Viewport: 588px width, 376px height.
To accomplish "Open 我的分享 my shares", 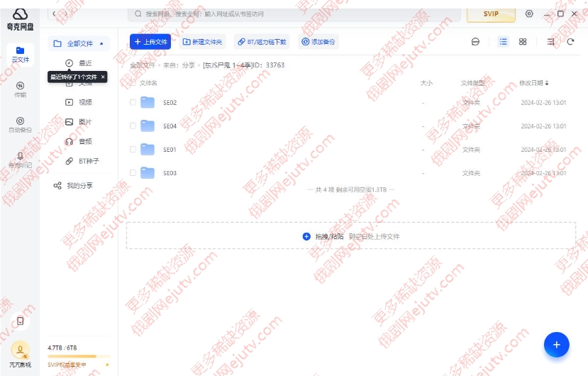I will [74, 185].
